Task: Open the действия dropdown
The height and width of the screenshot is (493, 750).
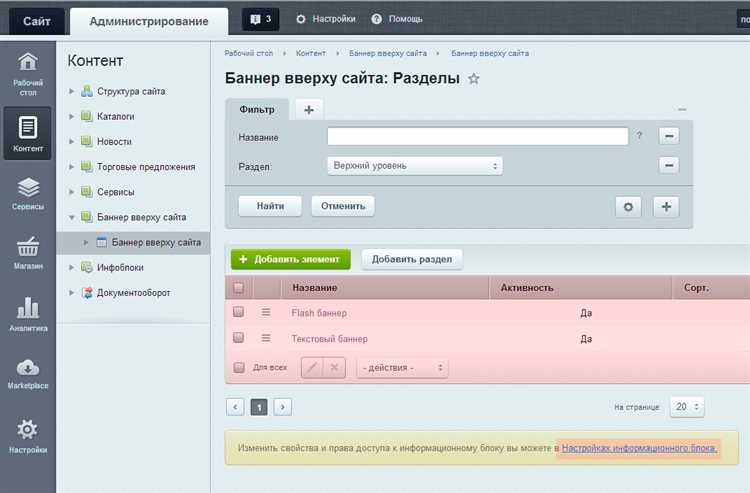Action: (x=402, y=368)
